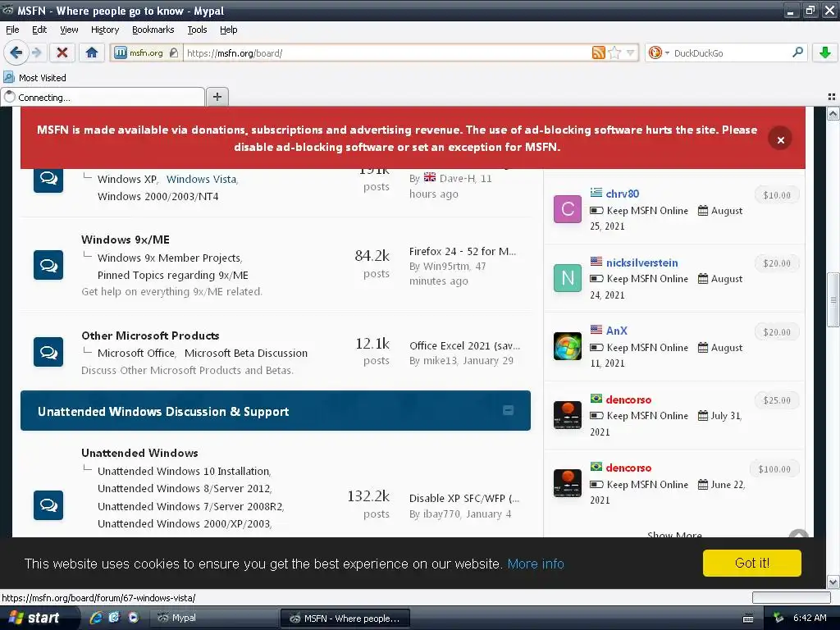This screenshot has width=840, height=630.
Task: Click nicksilverstein's green N avatar
Action: (x=568, y=277)
